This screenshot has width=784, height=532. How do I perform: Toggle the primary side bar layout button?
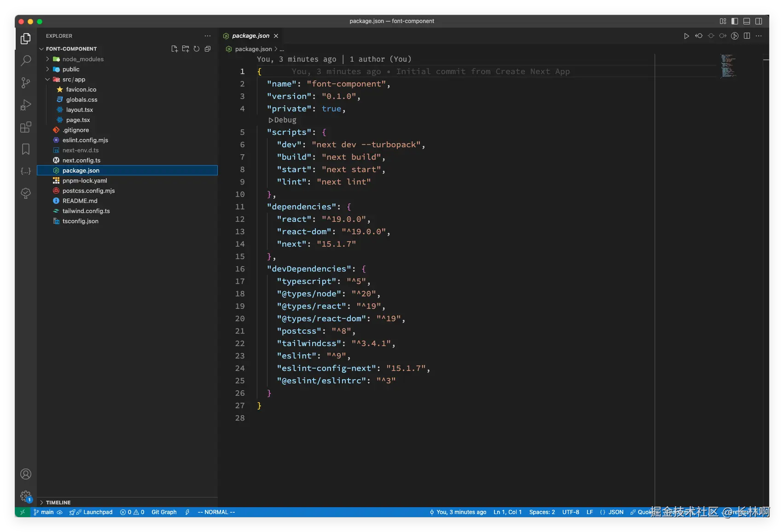click(735, 21)
